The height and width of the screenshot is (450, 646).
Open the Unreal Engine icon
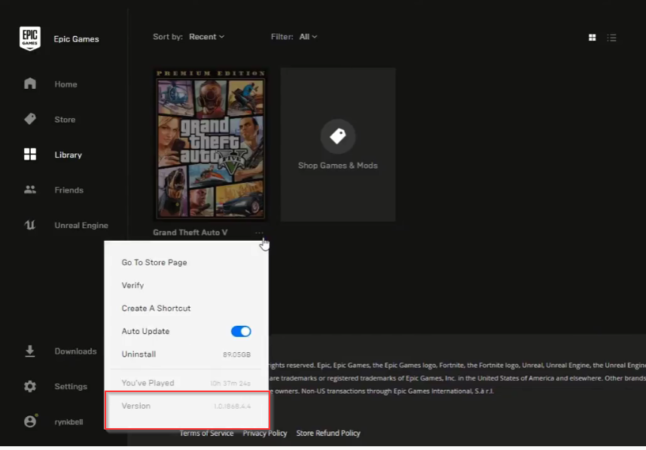click(x=30, y=226)
